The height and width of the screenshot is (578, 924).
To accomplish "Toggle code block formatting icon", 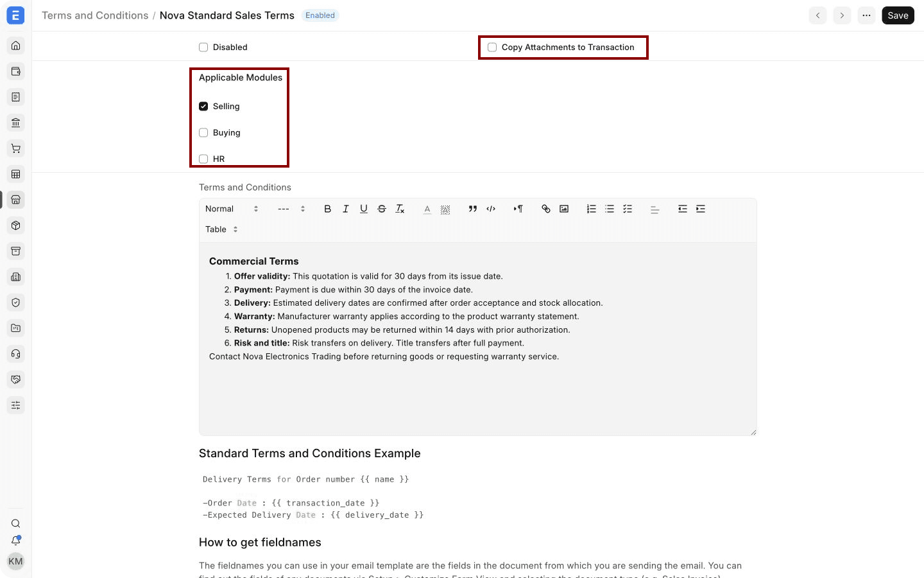I will click(x=491, y=209).
